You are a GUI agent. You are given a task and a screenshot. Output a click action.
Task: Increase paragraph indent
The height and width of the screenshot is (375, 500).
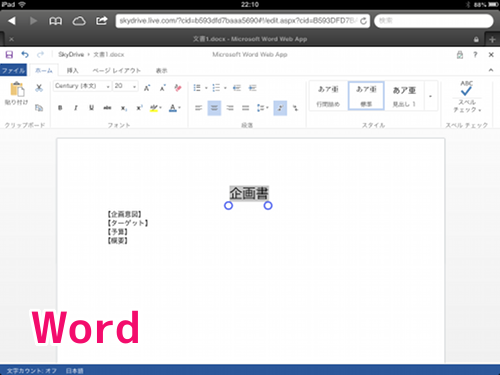[x=252, y=88]
